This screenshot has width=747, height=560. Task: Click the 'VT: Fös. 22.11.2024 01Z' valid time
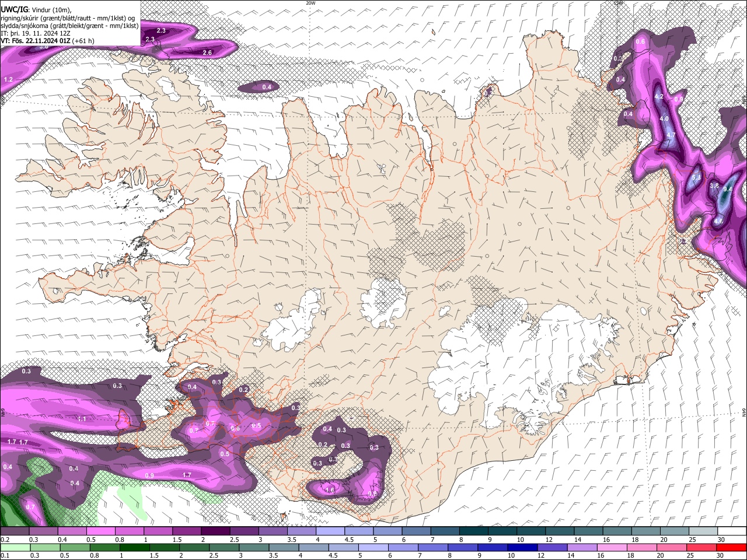36,41
